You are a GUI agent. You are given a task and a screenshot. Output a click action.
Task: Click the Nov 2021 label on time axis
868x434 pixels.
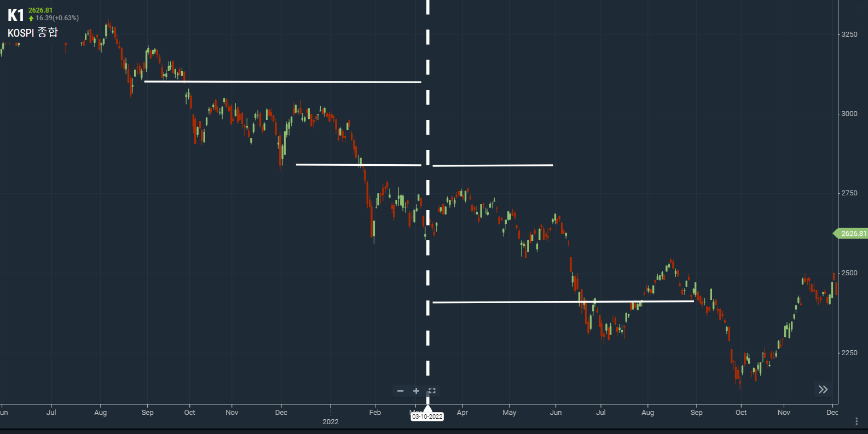click(232, 413)
